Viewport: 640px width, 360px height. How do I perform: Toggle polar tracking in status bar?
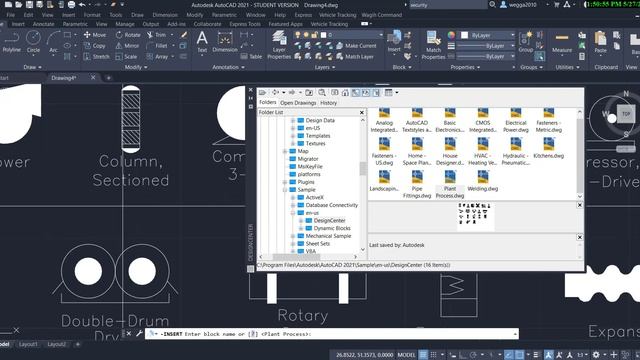(473, 355)
